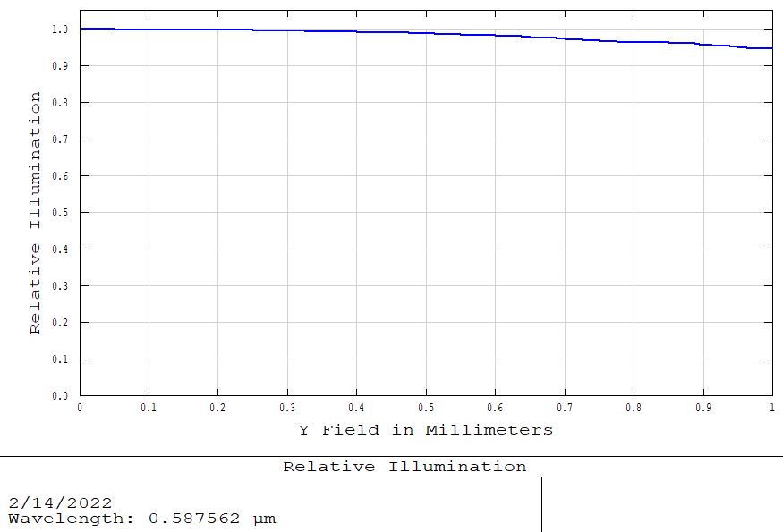The width and height of the screenshot is (783, 532).
Task: Click the 0.7 tick label on the x-axis
Action: point(565,408)
